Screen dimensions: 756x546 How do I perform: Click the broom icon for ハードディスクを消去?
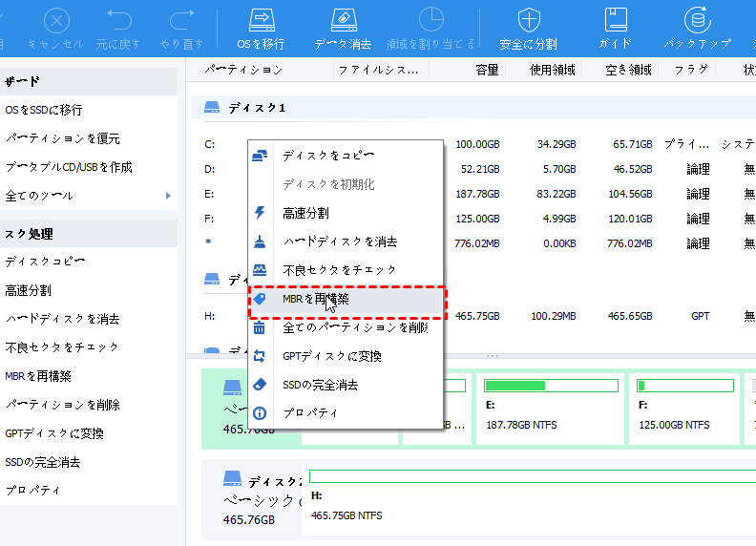click(x=260, y=241)
